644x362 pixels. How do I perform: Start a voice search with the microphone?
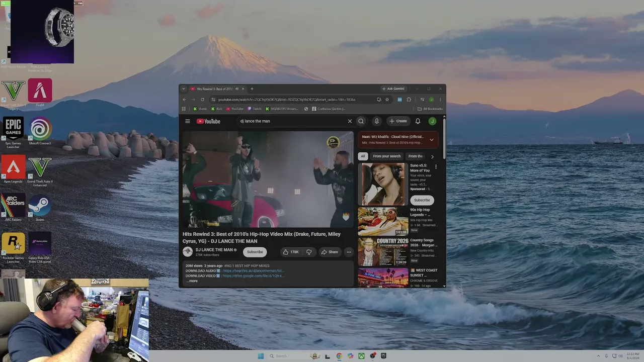[x=376, y=121]
